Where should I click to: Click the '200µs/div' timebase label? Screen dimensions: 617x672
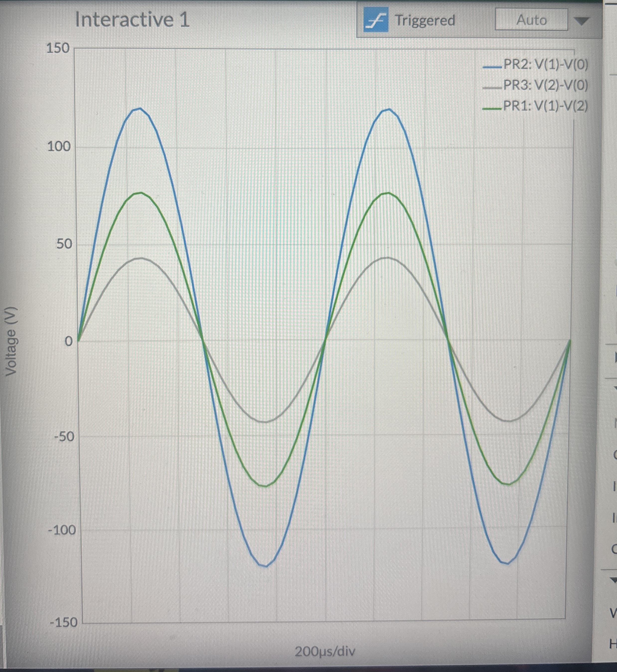(325, 651)
